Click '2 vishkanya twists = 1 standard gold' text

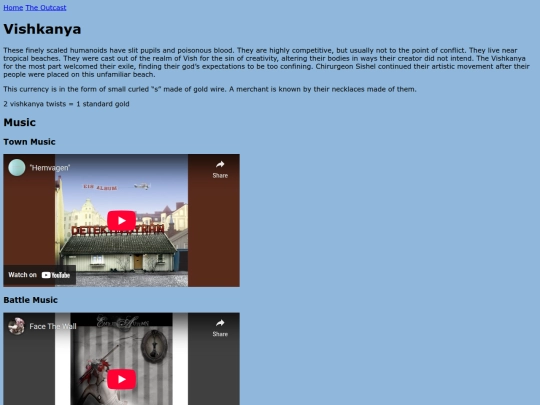tap(66, 104)
